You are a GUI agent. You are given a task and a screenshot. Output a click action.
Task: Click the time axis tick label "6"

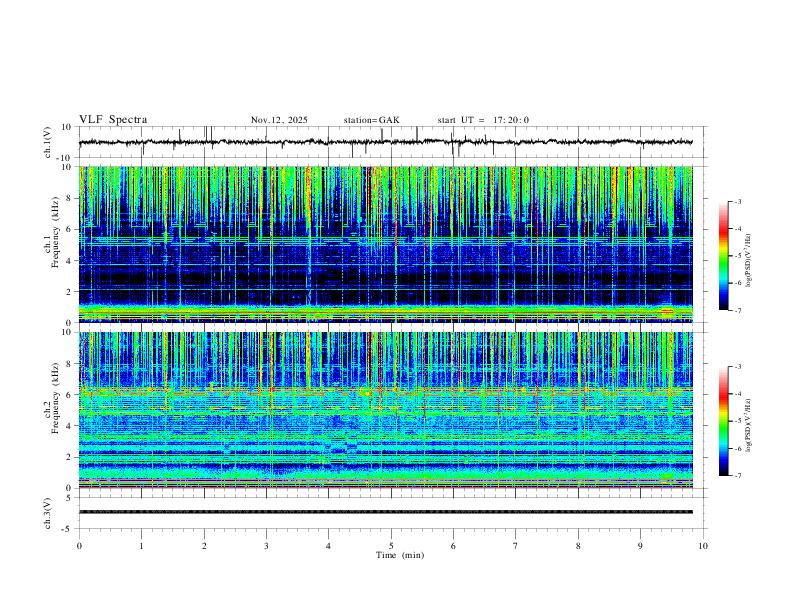[454, 546]
